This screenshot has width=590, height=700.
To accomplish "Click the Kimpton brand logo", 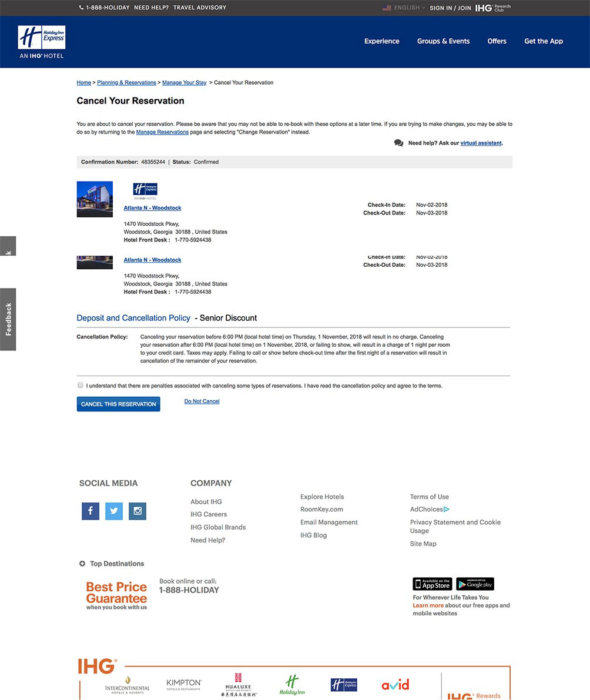I will click(x=184, y=684).
